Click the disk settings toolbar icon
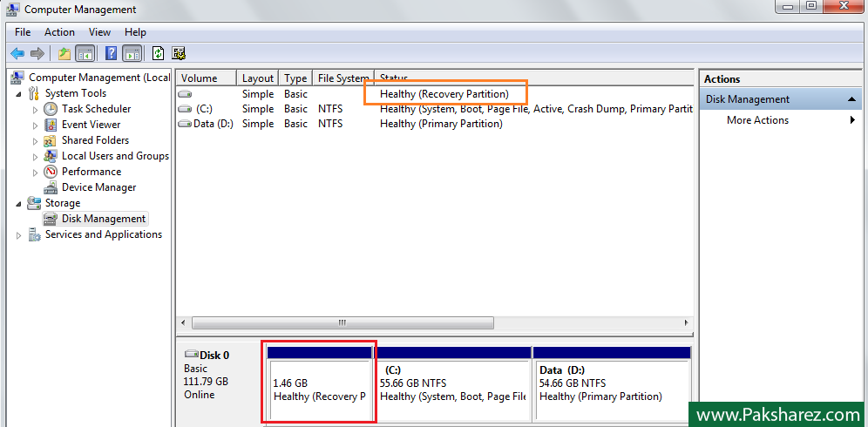The image size is (868, 427). [x=179, y=54]
